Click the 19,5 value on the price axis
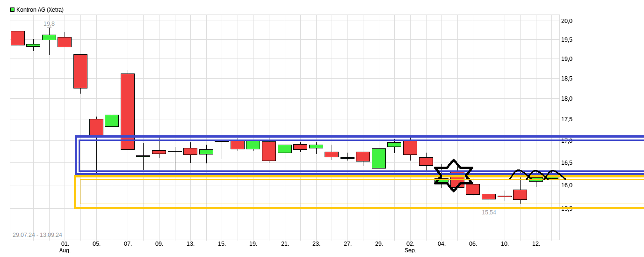 [x=567, y=40]
